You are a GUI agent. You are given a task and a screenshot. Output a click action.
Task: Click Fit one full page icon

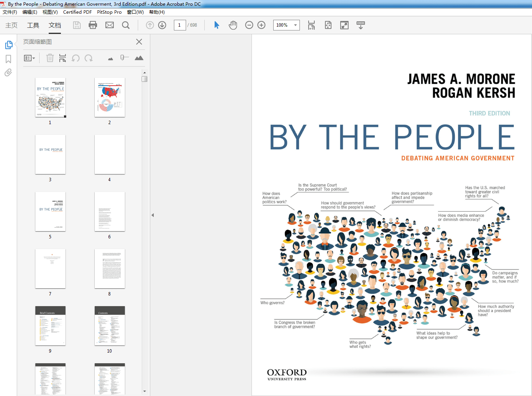tap(328, 25)
